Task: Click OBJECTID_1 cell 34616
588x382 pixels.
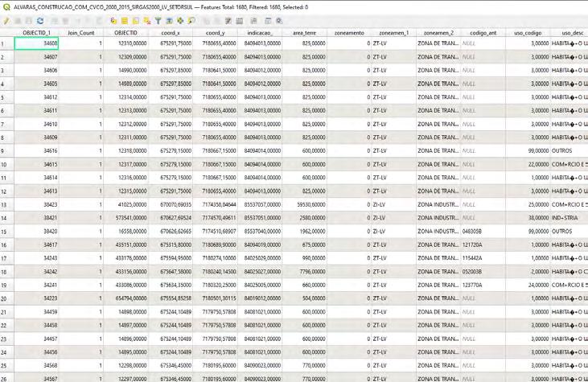Action: coord(36,150)
